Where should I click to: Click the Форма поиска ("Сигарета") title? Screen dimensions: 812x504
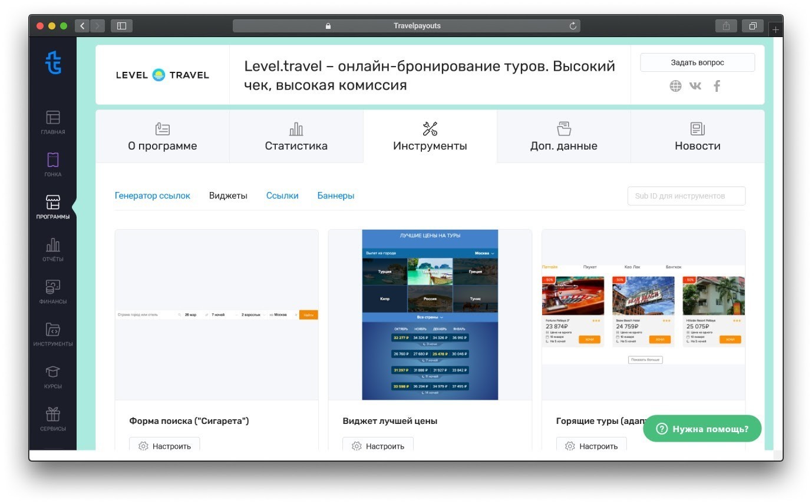[x=189, y=421]
